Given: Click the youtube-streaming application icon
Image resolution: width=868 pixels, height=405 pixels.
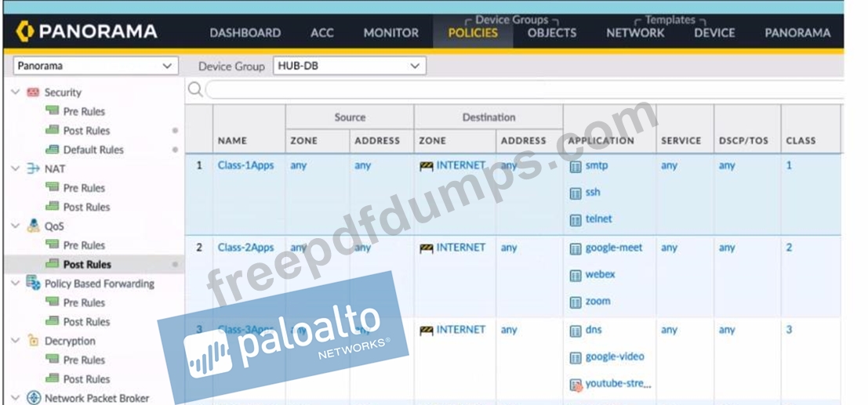Looking at the screenshot, I should coord(576,384).
